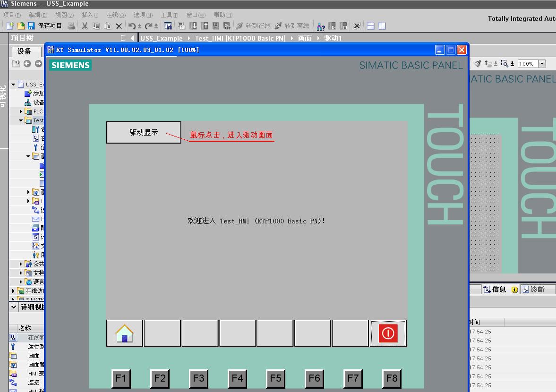The height and width of the screenshot is (392, 556).
Task: Click the paste toolbar icon
Action: point(107,26)
